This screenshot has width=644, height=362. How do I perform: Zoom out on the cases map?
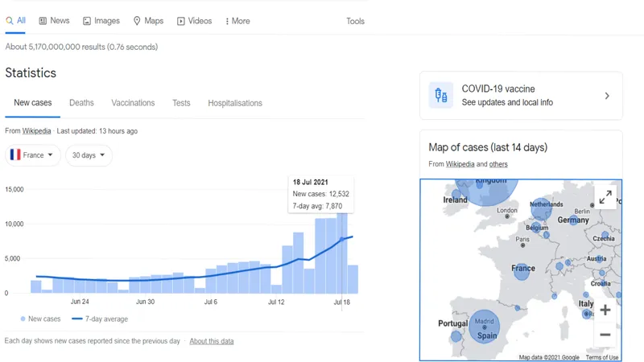tap(605, 335)
